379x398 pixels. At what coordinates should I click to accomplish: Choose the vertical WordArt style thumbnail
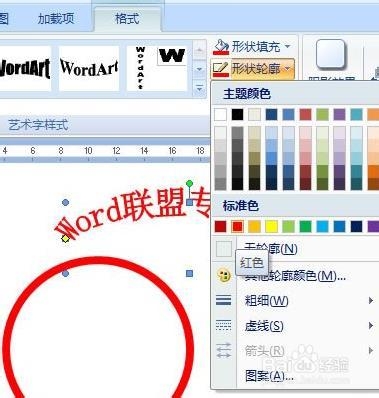(x=140, y=68)
